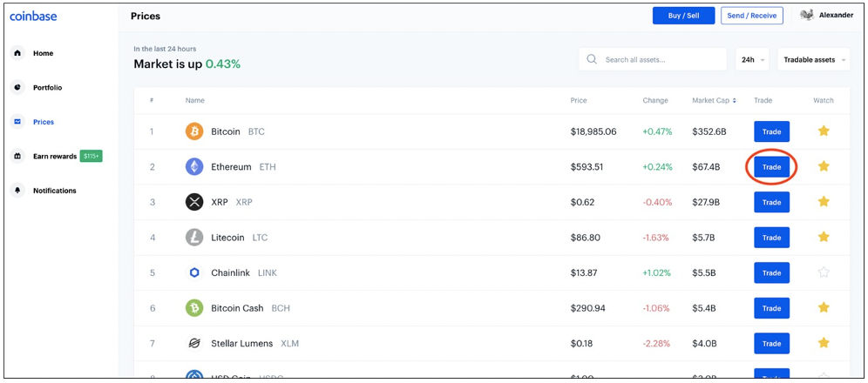Open the Portfolio pie chart icon

(17, 87)
